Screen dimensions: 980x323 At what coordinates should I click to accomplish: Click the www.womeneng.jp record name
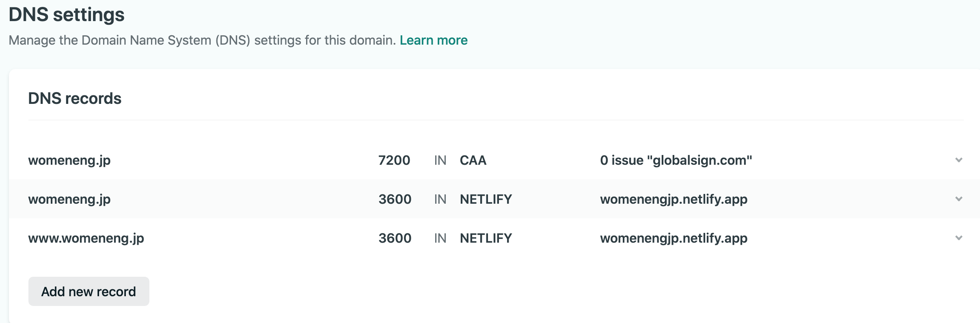(86, 238)
